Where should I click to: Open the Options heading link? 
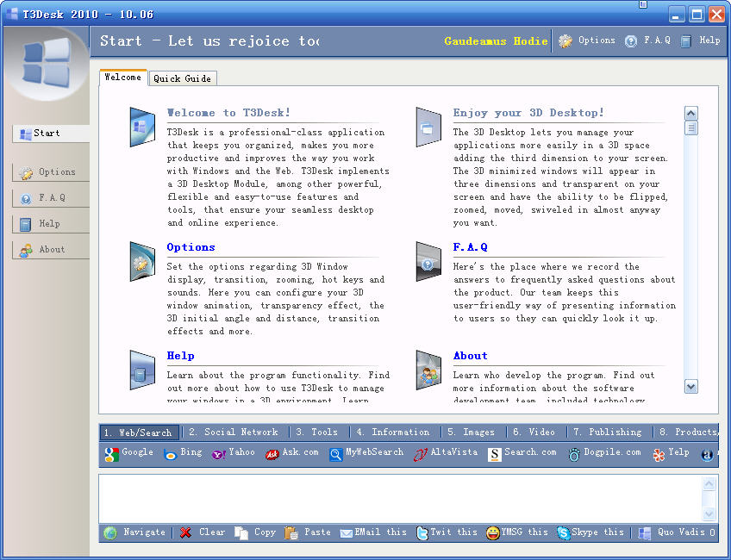[191, 247]
